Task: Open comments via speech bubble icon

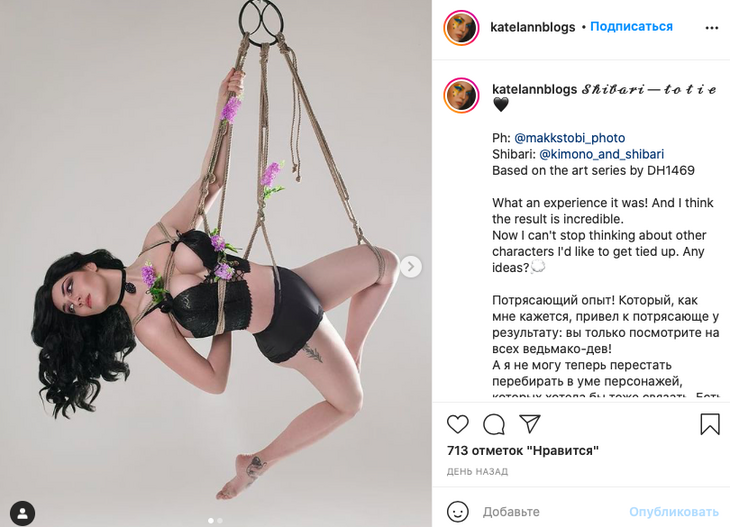Action: tap(494, 424)
